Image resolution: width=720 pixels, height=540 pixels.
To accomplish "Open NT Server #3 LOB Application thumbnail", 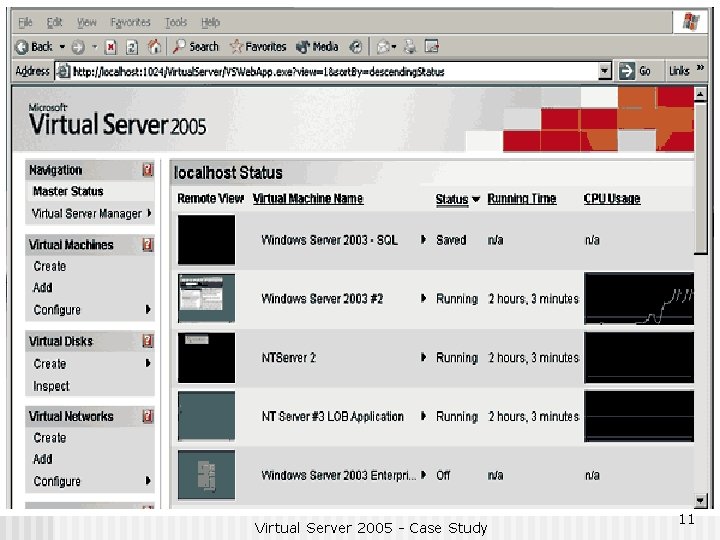I will [206, 416].
